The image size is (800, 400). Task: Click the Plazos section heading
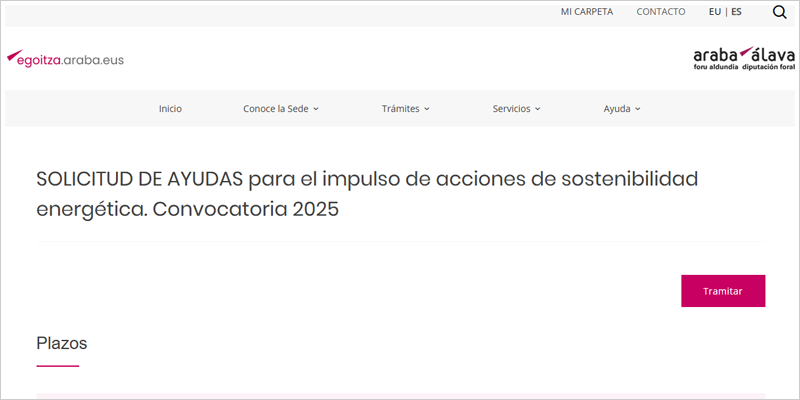coord(62,343)
